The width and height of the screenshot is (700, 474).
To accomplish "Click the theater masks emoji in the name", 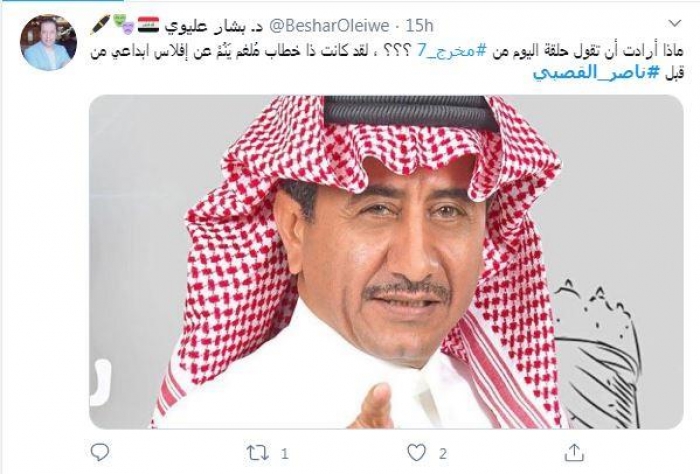I will click(x=122, y=25).
